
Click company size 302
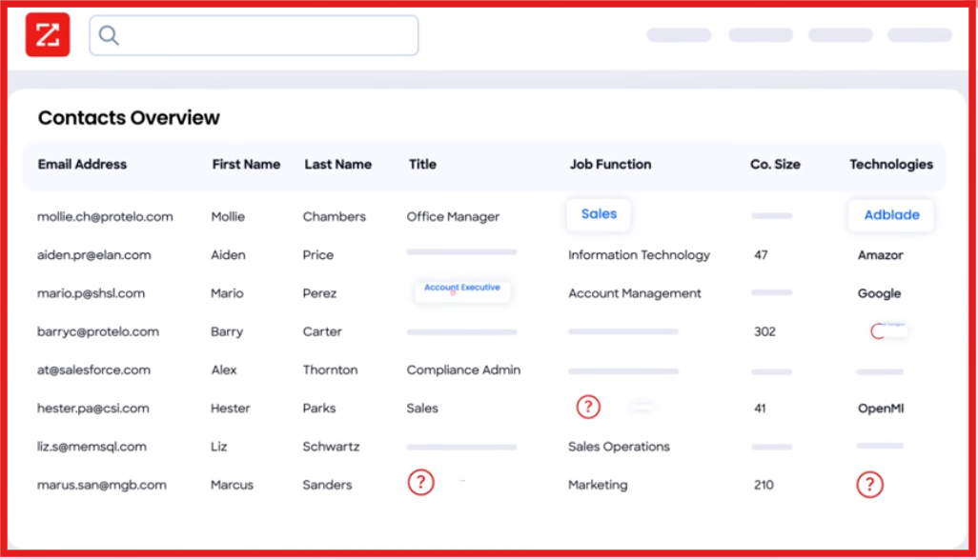[764, 331]
